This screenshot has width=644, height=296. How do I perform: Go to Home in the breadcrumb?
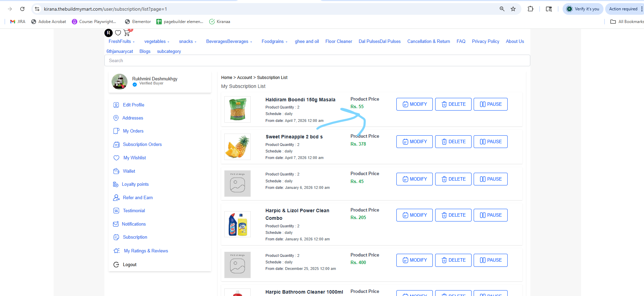227,78
